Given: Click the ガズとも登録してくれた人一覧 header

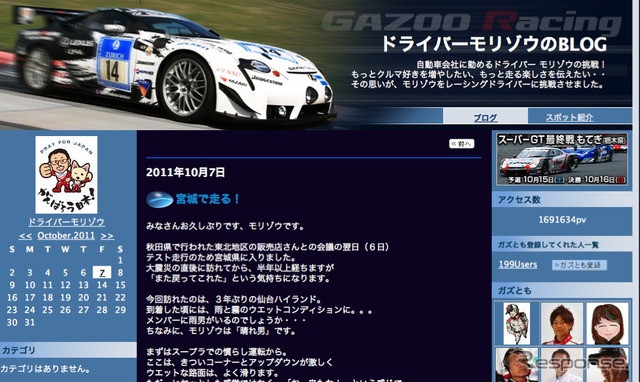Looking at the screenshot, I should pos(562,245).
